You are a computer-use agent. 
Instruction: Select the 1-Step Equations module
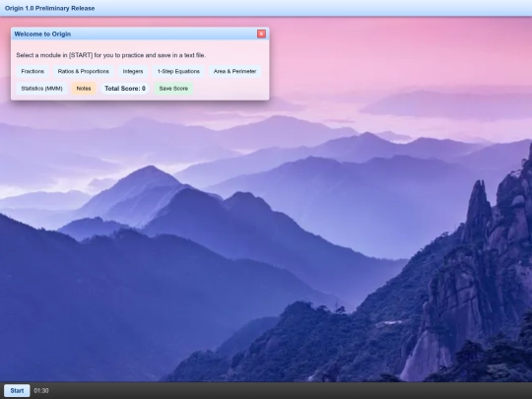click(178, 71)
